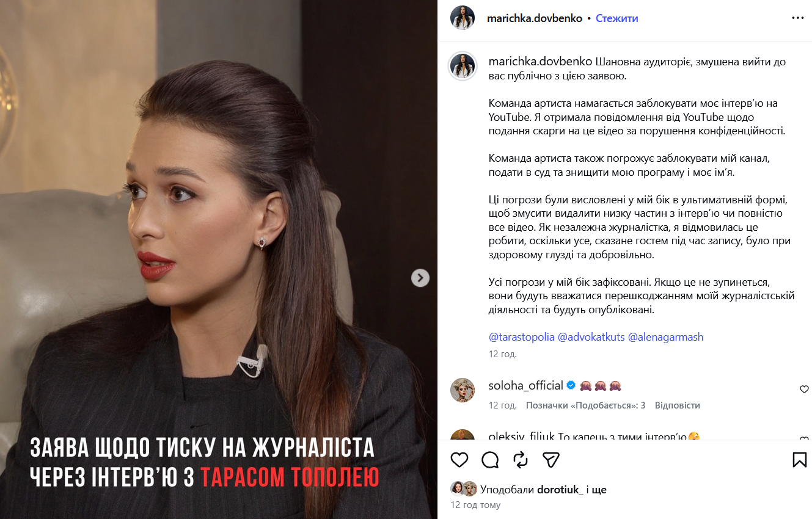The width and height of the screenshot is (812, 519).
Task: Go to next photo in carousel
Action: [420, 278]
